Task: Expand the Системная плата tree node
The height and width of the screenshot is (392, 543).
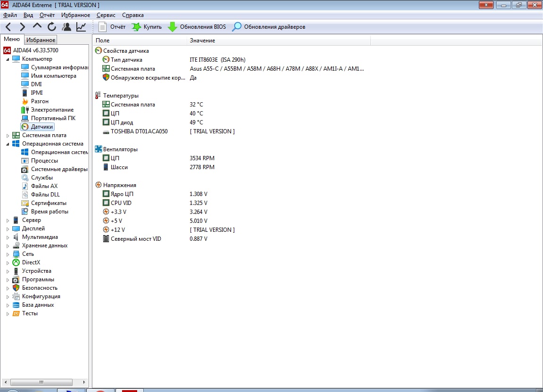Action: click(8, 135)
